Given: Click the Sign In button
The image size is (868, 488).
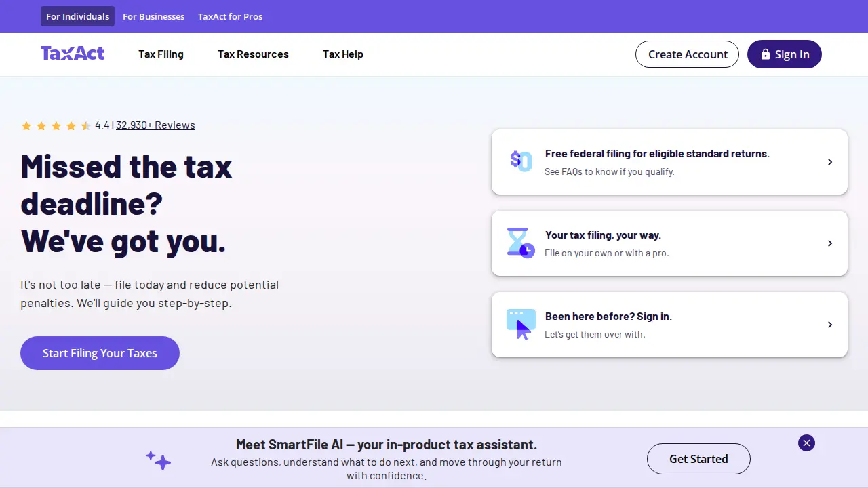Looking at the screenshot, I should 785,54.
